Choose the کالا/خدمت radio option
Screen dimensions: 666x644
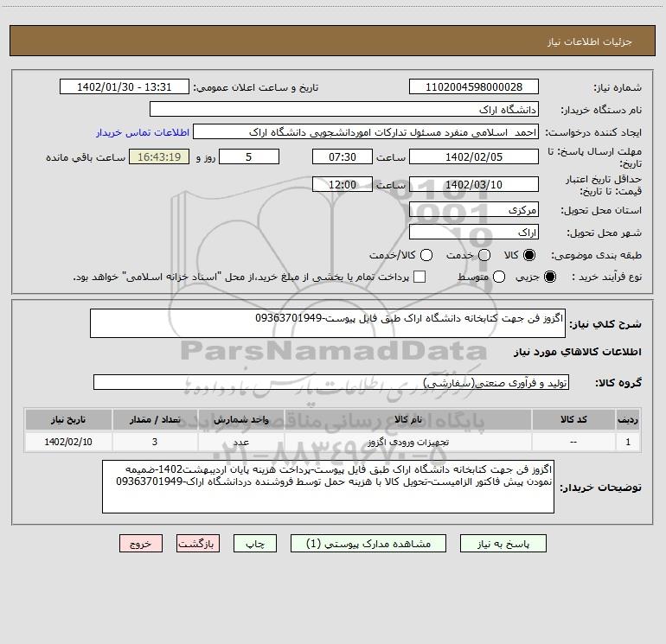click(x=426, y=255)
